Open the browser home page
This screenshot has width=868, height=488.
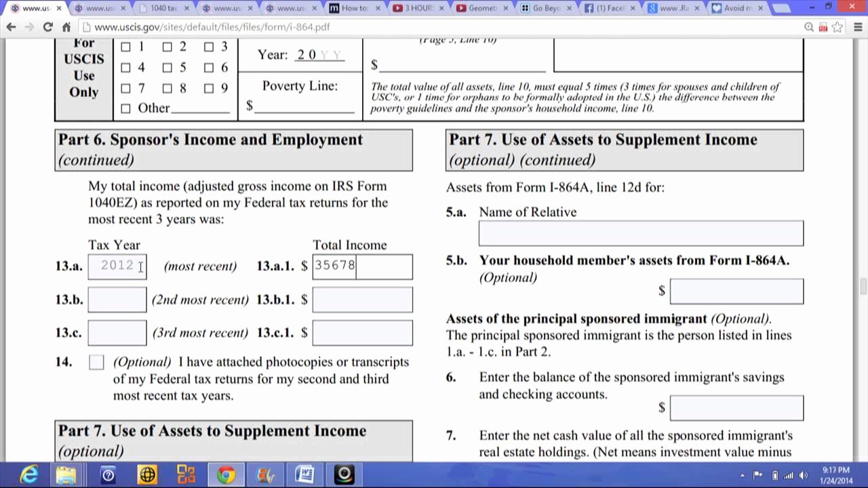pos(66,27)
